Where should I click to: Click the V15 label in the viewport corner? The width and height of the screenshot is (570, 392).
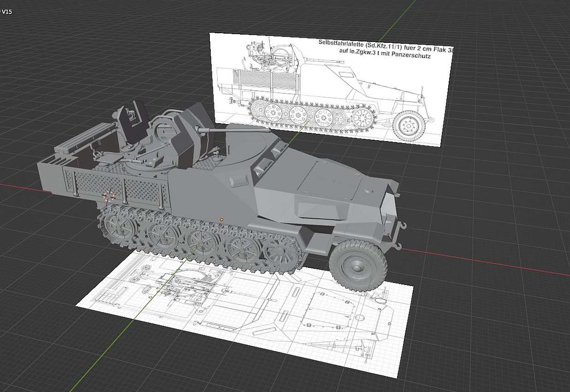tap(6, 12)
